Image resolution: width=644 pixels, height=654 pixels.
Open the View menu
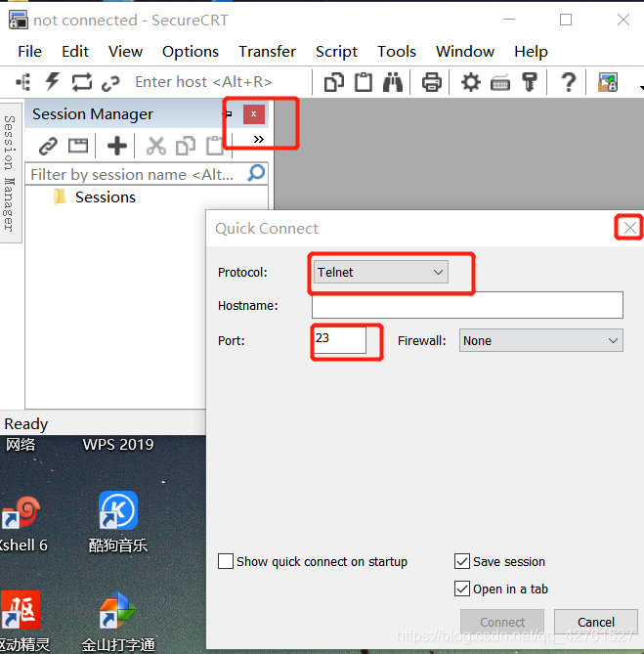coord(125,51)
